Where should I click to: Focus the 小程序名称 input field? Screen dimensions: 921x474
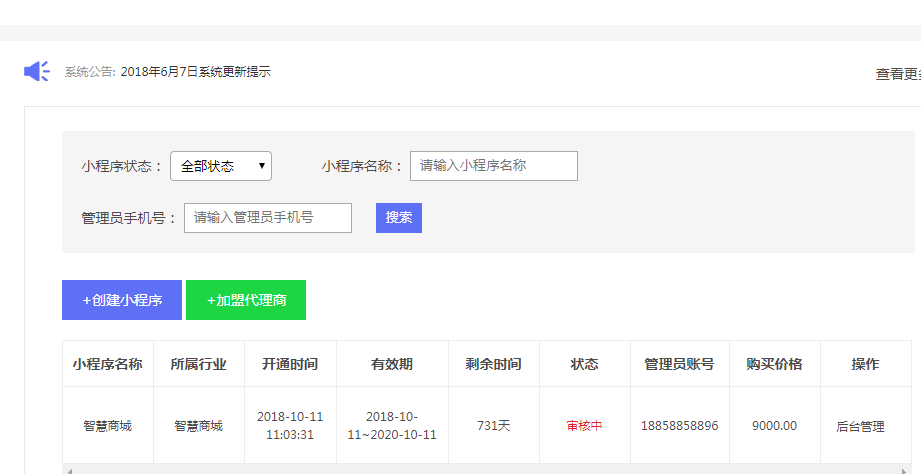click(493, 166)
